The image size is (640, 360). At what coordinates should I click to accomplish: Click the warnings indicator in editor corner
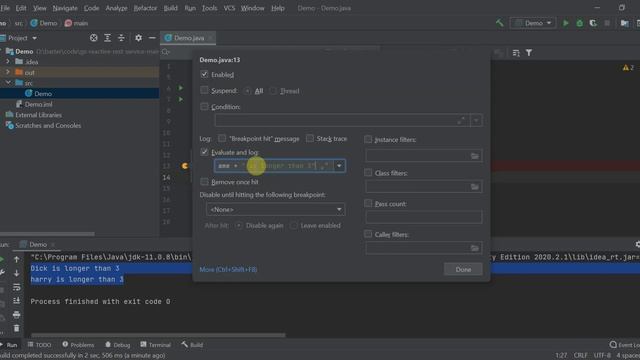click(x=628, y=68)
